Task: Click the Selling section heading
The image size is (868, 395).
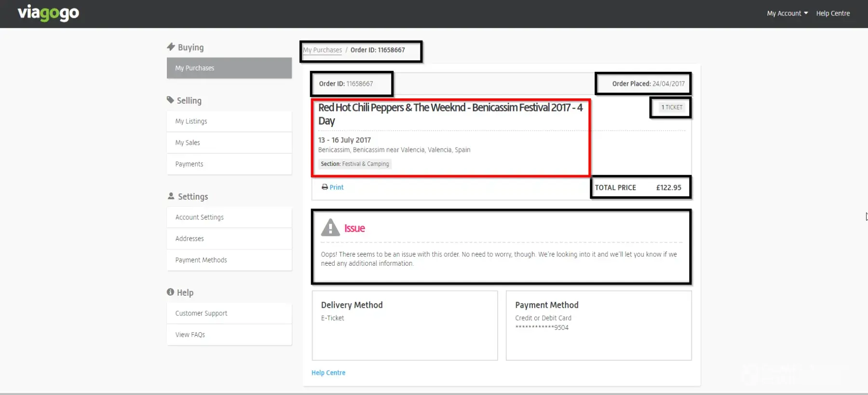Action: coord(189,100)
